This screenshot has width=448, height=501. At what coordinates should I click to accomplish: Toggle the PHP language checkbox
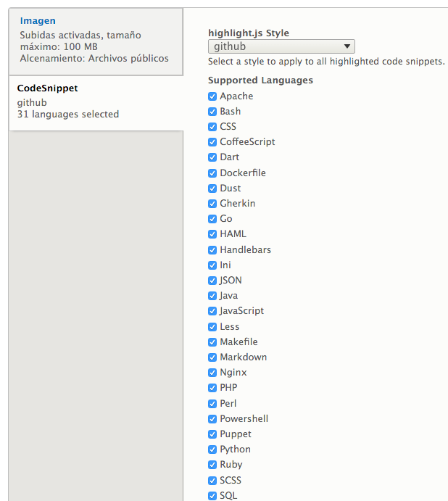(212, 388)
